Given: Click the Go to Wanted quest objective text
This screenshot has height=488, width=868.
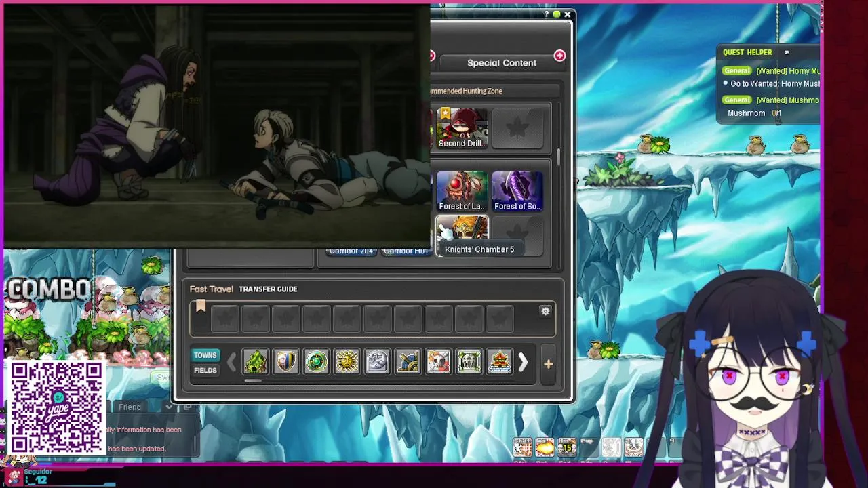Looking at the screenshot, I should point(775,84).
